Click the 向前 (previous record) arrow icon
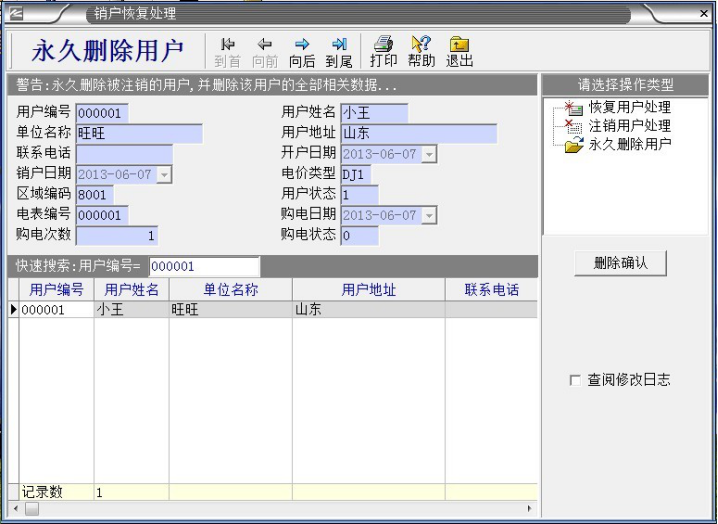The width and height of the screenshot is (718, 524). pyautogui.click(x=265, y=45)
